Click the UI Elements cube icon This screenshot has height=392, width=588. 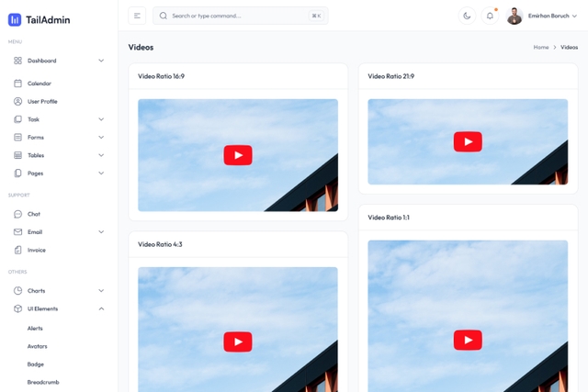[x=17, y=308]
